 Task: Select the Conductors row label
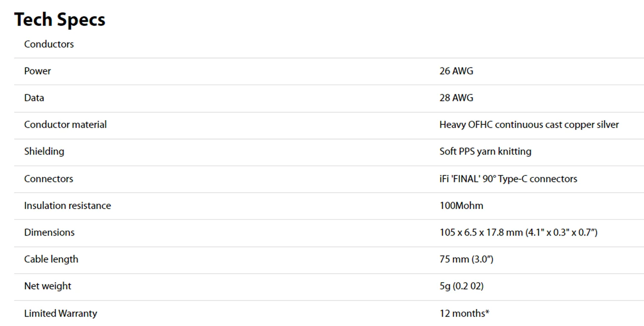[x=49, y=44]
